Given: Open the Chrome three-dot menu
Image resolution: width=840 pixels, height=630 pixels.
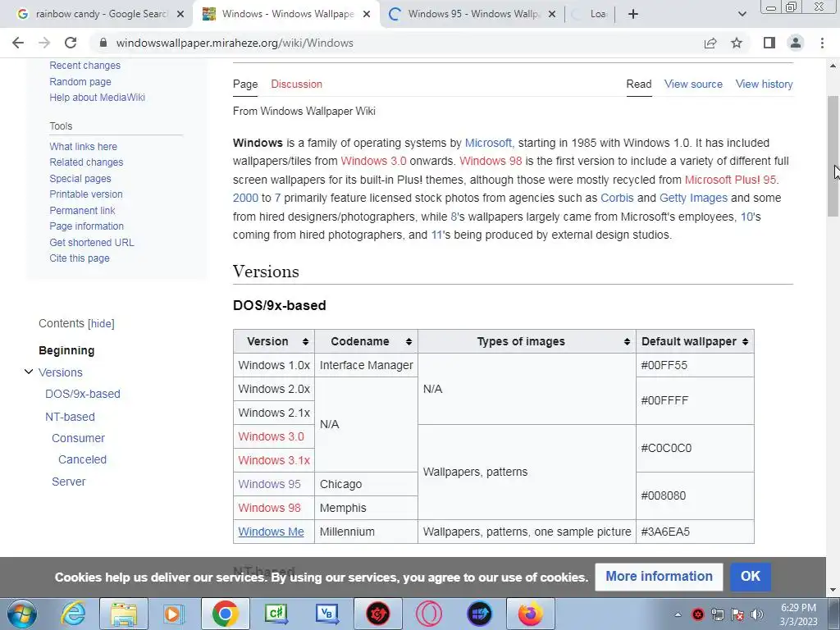Looking at the screenshot, I should [x=822, y=43].
